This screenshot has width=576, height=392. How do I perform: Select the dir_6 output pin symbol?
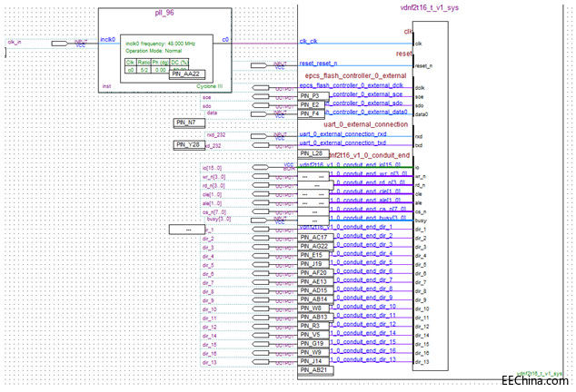coord(261,274)
